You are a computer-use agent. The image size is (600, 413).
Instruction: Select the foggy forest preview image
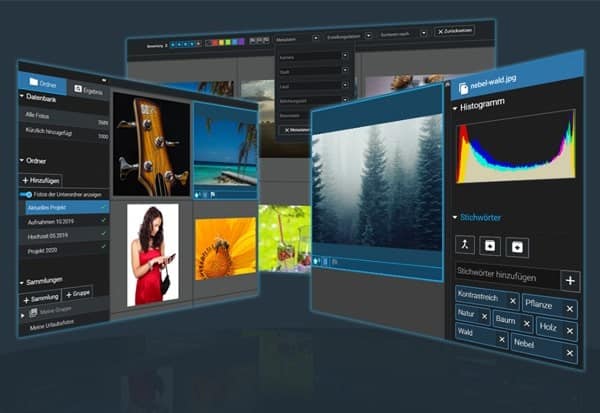(x=377, y=184)
